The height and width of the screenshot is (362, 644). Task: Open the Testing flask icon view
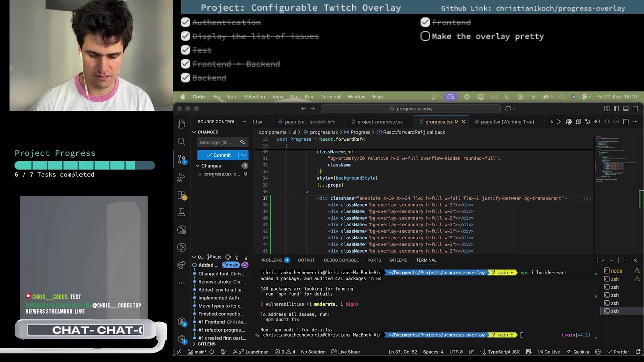pyautogui.click(x=182, y=212)
